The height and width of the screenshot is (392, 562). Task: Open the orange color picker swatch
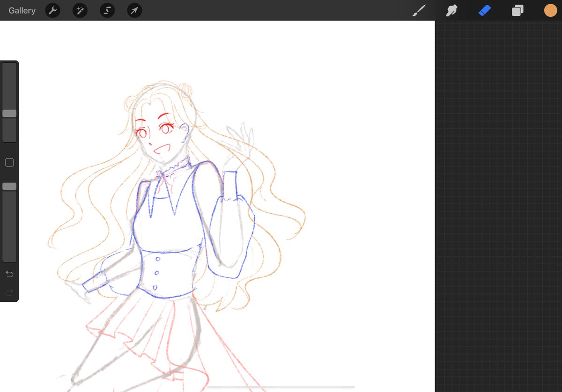pos(550,10)
